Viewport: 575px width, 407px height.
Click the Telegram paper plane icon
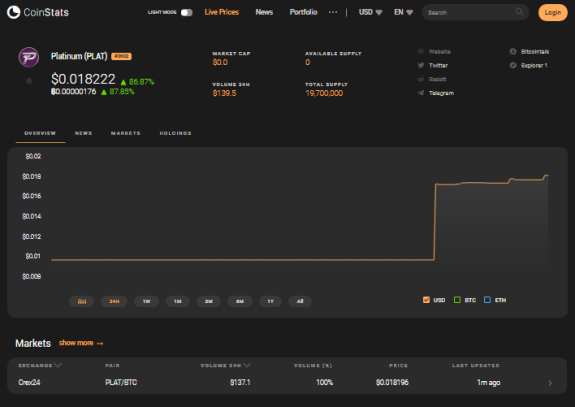[421, 93]
